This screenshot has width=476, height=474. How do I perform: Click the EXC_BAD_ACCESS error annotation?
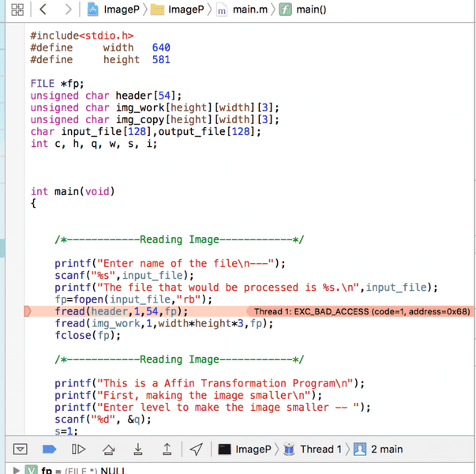[x=362, y=312]
